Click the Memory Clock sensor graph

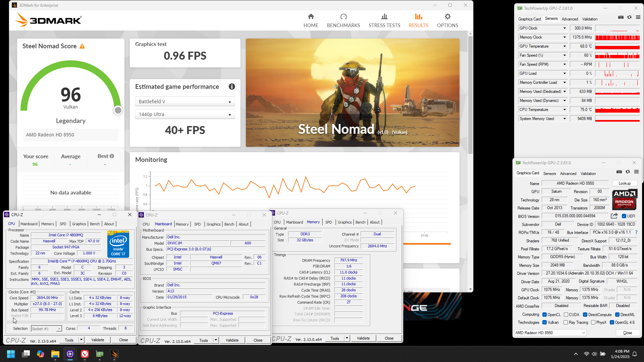(618, 37)
